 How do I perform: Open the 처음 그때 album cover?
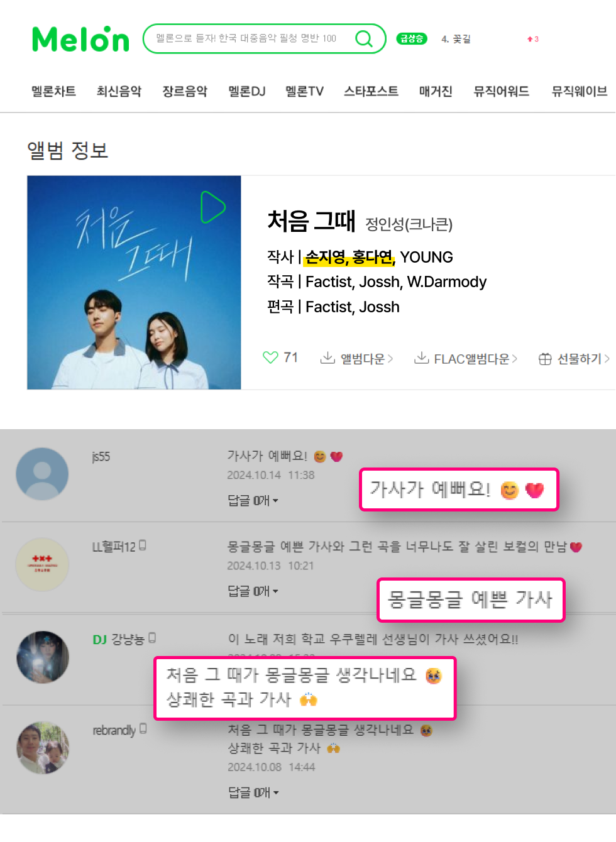[134, 283]
